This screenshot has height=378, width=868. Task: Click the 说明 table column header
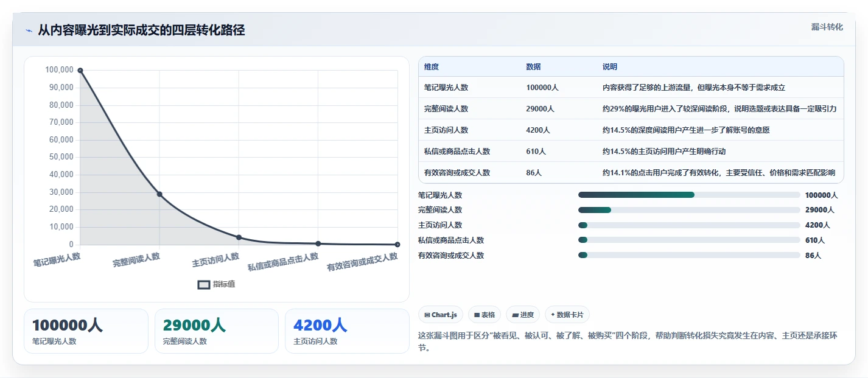click(x=610, y=66)
